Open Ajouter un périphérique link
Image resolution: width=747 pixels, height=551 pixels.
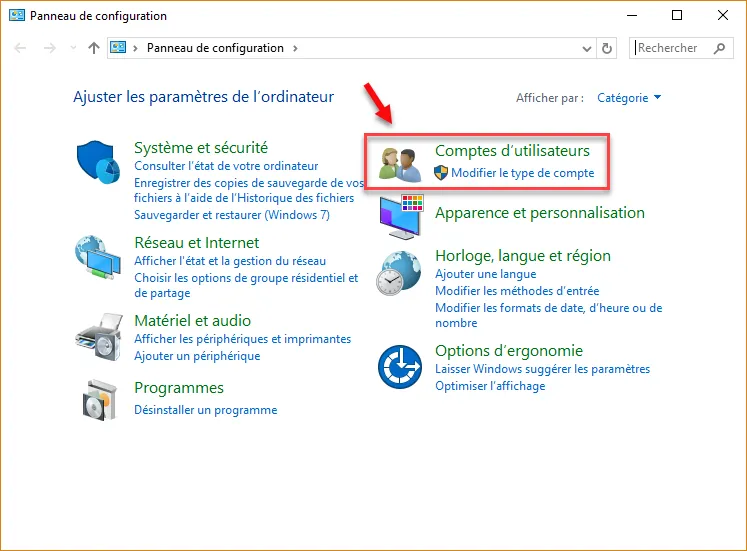click(197, 356)
